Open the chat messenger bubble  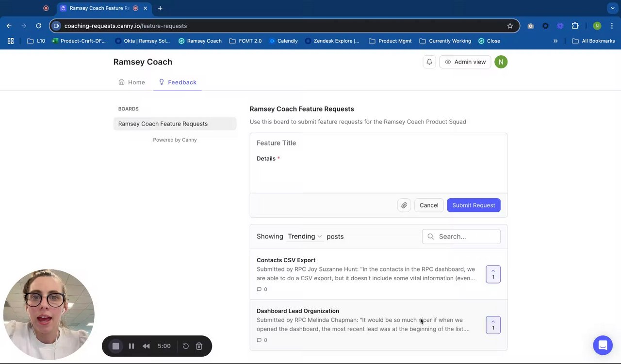point(603,346)
